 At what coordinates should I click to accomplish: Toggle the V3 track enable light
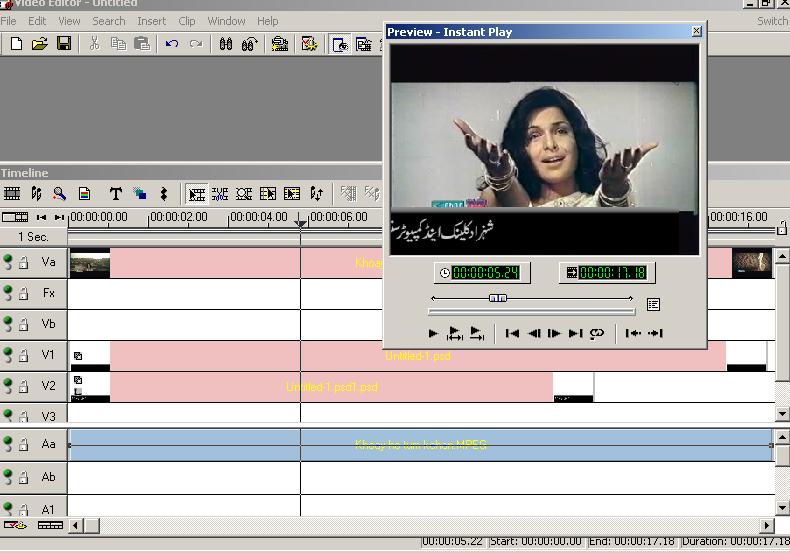click(8, 415)
